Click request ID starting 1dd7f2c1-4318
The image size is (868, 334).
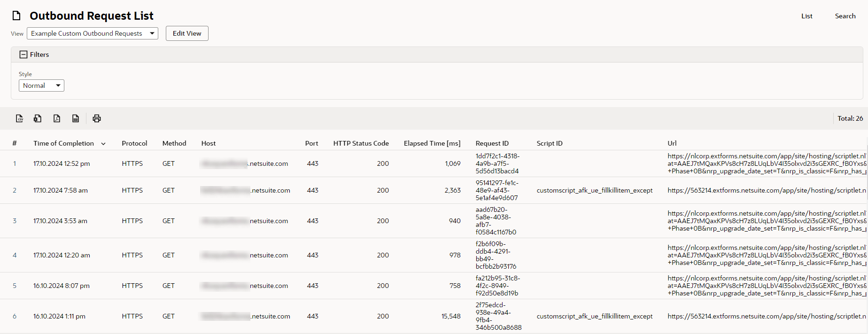(x=497, y=163)
